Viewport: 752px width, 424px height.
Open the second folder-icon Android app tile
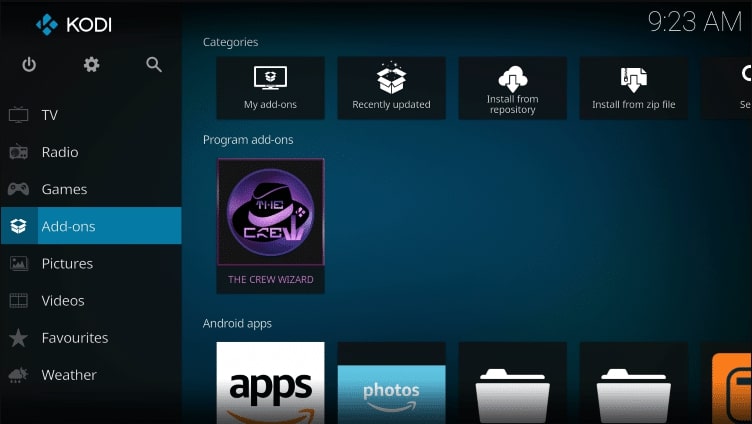[x=634, y=383]
